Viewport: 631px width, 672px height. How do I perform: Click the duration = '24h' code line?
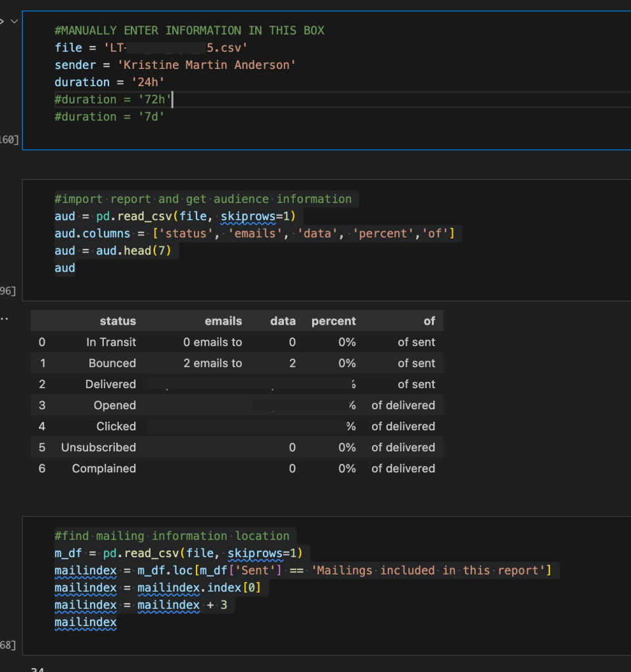[x=109, y=82]
